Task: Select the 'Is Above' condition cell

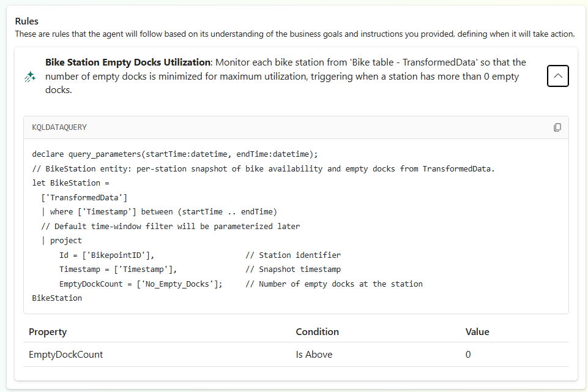Action: coord(314,355)
